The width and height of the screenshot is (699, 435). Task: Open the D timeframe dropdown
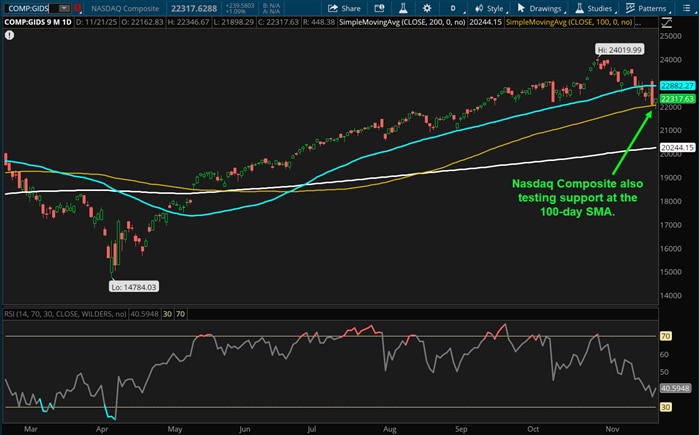(455, 8)
